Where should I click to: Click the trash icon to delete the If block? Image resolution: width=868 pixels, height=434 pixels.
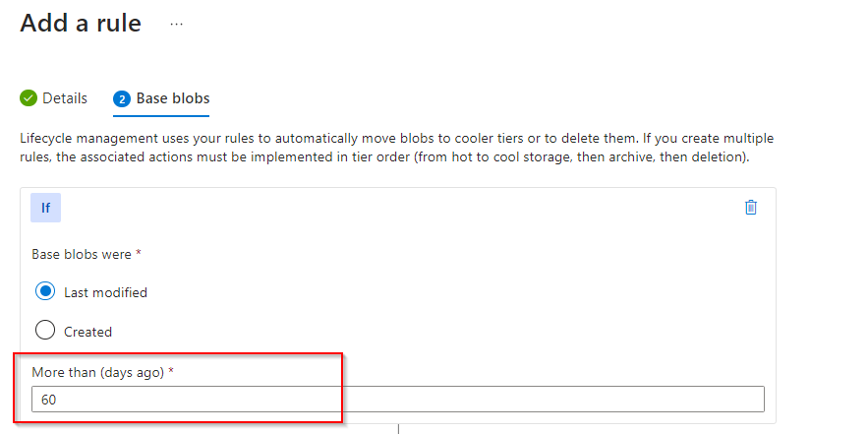coord(751,208)
